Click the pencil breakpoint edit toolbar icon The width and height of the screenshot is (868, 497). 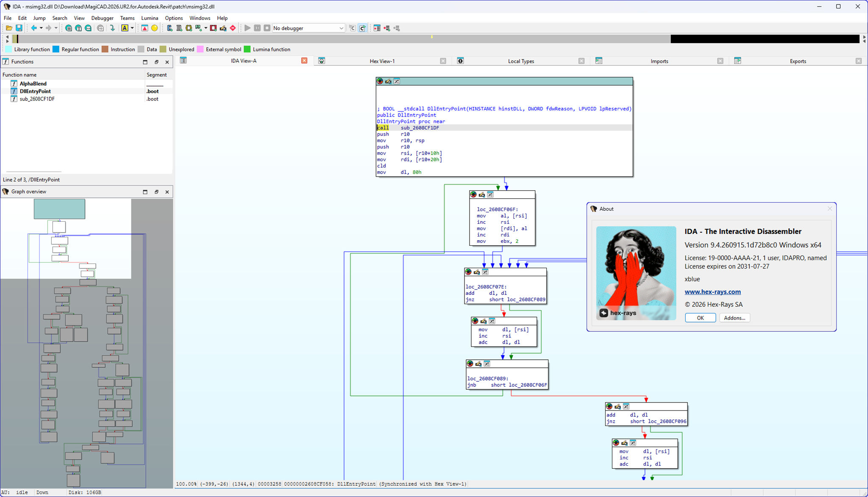tap(223, 28)
